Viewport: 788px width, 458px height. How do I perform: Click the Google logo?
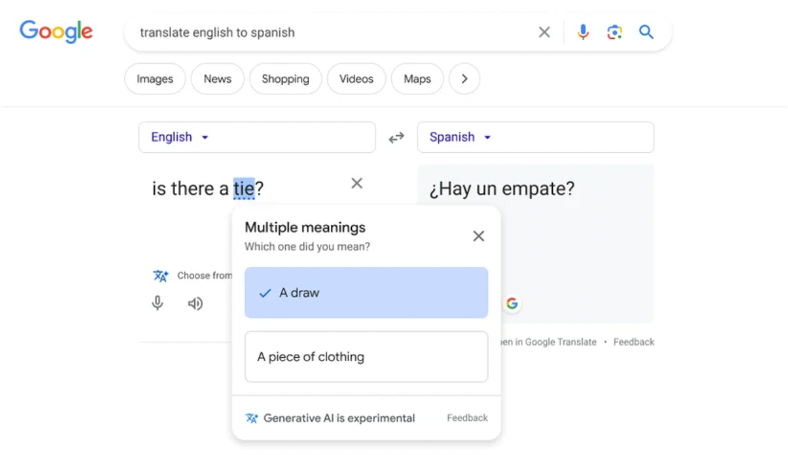pos(56,32)
